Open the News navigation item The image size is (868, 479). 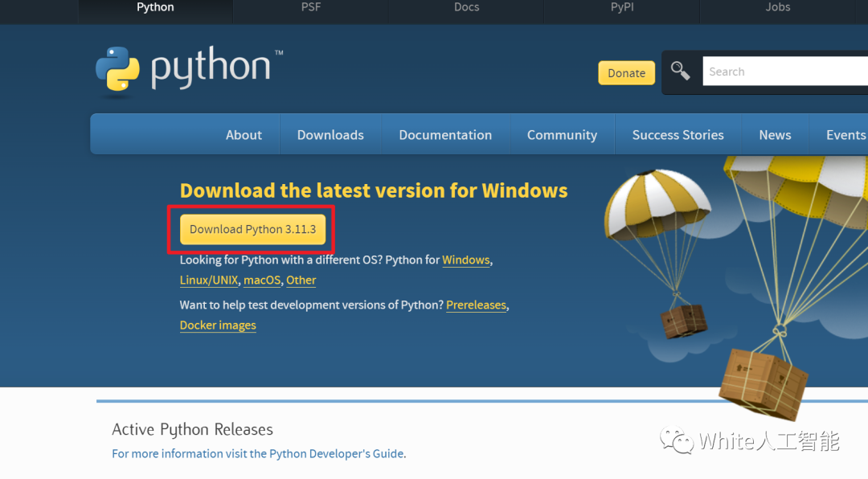point(775,135)
